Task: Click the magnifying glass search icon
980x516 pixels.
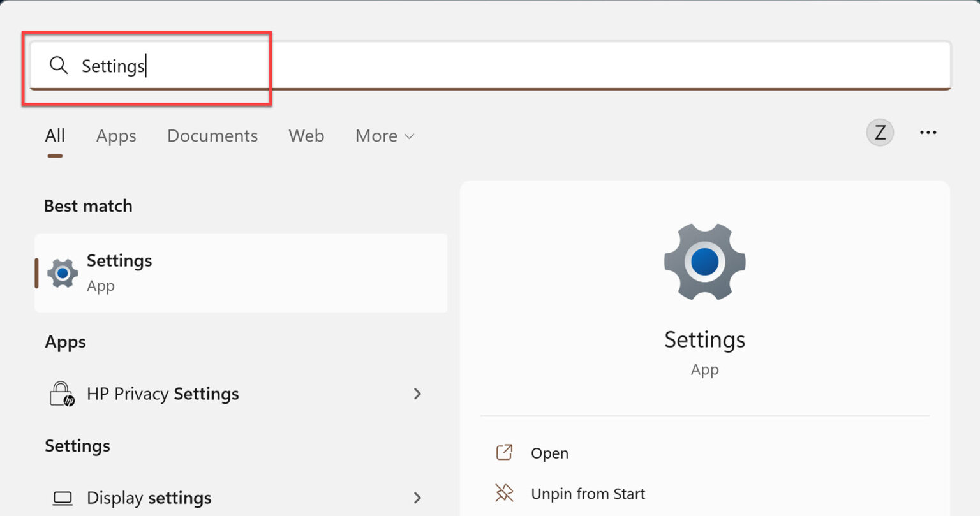Action: [59, 65]
